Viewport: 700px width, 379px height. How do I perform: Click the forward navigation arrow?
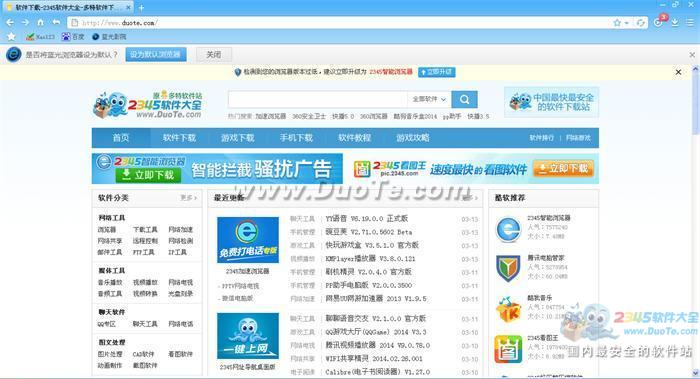point(25,22)
